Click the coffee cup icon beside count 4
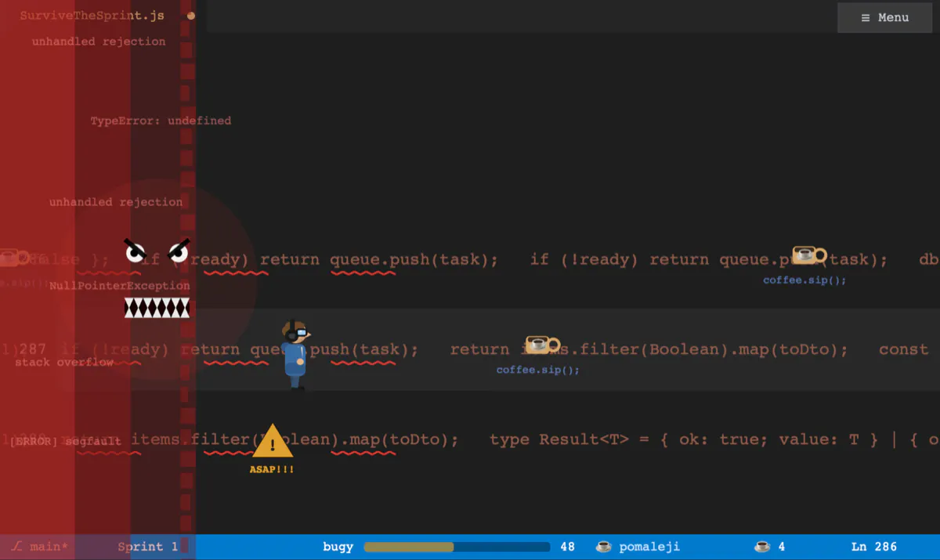The width and height of the screenshot is (940, 560). 761,547
